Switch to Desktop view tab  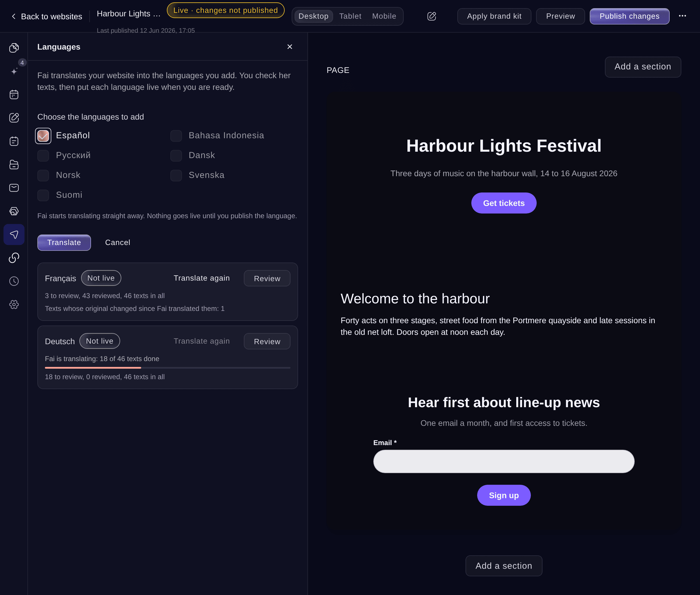pyautogui.click(x=314, y=16)
